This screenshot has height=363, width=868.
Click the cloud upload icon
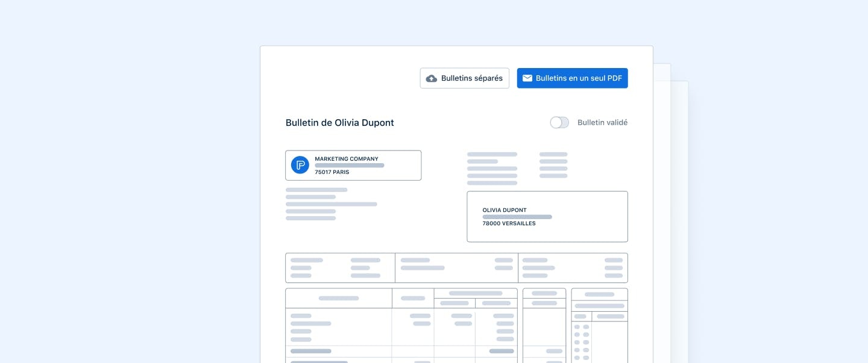[x=432, y=78]
